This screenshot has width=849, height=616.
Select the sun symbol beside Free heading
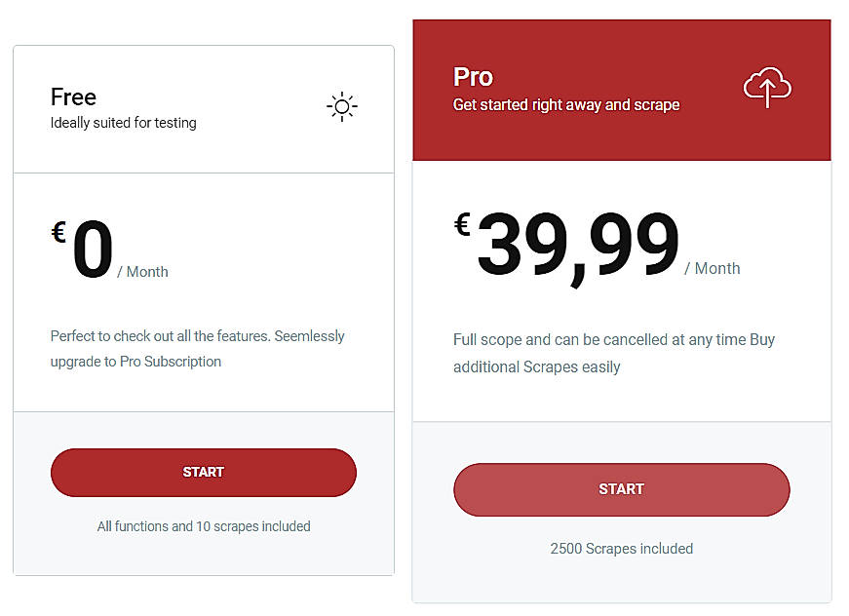[x=341, y=105]
